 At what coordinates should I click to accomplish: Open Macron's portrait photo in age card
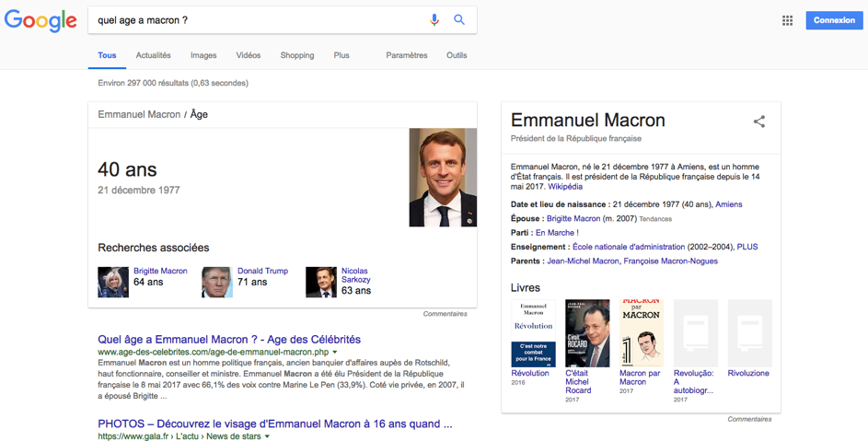(x=443, y=178)
